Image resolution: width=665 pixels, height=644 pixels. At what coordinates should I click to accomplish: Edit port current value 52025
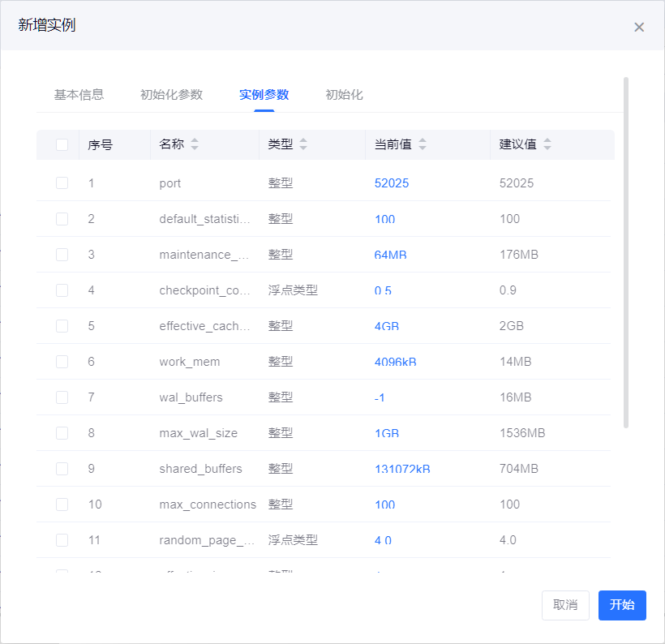click(392, 183)
